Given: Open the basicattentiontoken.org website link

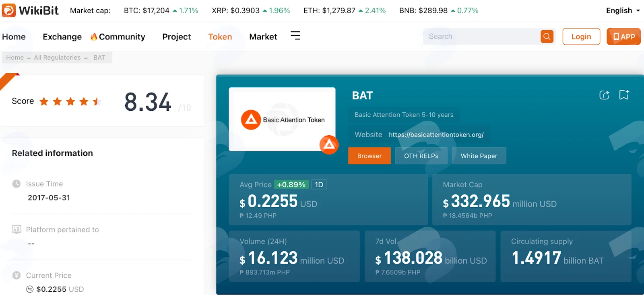Looking at the screenshot, I should pyautogui.click(x=436, y=135).
